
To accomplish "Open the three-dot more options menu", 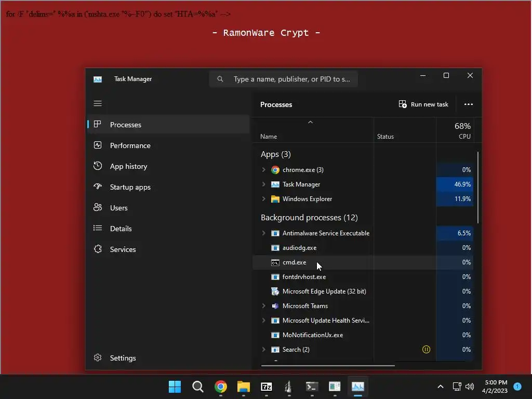I will coord(469,104).
